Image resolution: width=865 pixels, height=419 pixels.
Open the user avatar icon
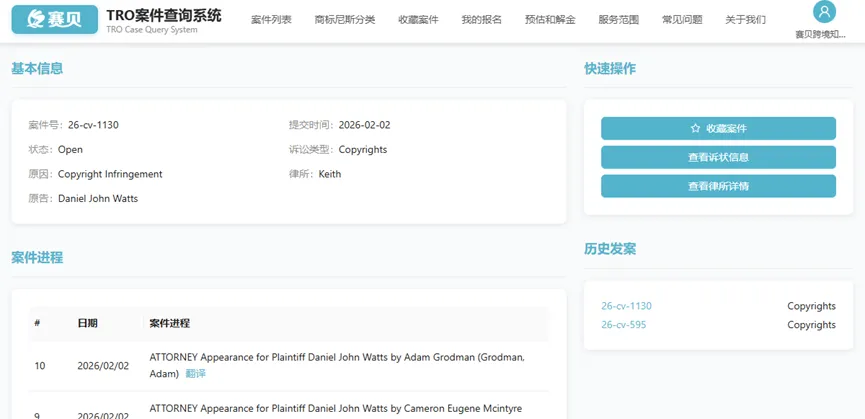[x=824, y=12]
